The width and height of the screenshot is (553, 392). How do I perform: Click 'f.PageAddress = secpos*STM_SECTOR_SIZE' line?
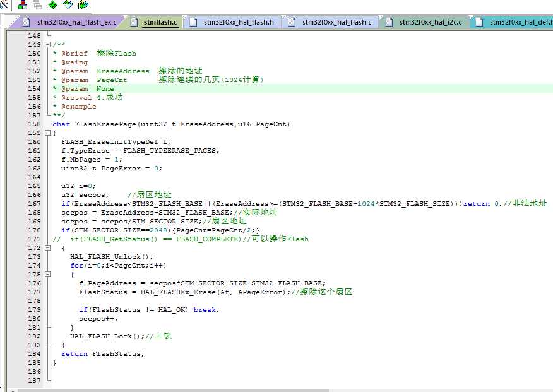point(202,283)
